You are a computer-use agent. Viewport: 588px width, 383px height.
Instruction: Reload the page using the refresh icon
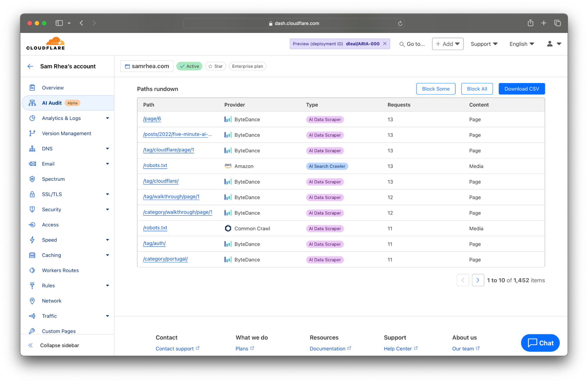pos(400,23)
